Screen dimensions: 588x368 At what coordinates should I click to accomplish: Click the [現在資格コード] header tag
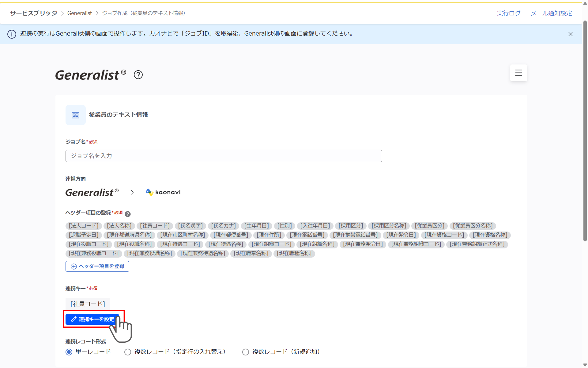444,235
